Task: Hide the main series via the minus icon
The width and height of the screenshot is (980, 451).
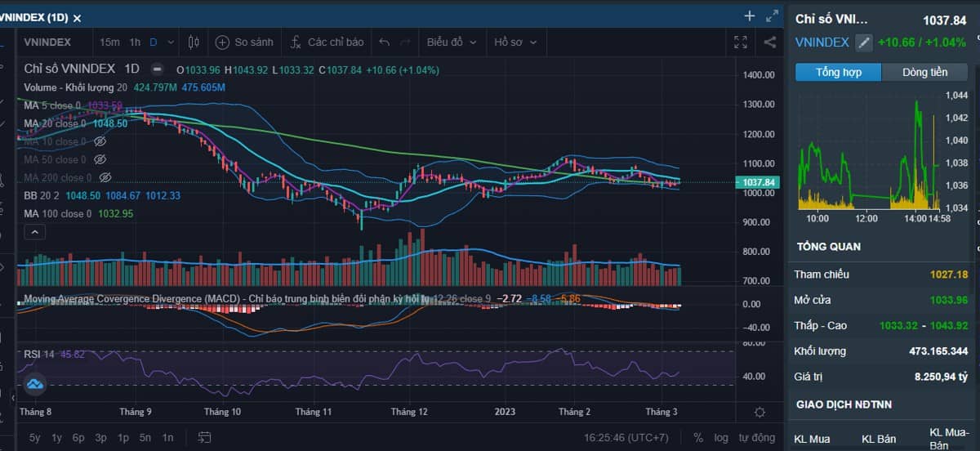Action: click(x=157, y=69)
